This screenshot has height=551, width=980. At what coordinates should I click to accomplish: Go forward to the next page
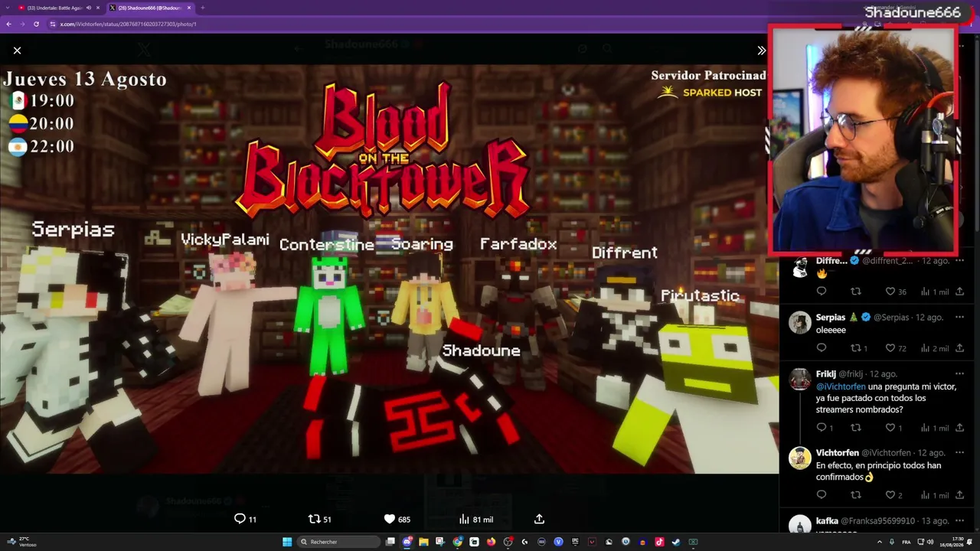(22, 24)
